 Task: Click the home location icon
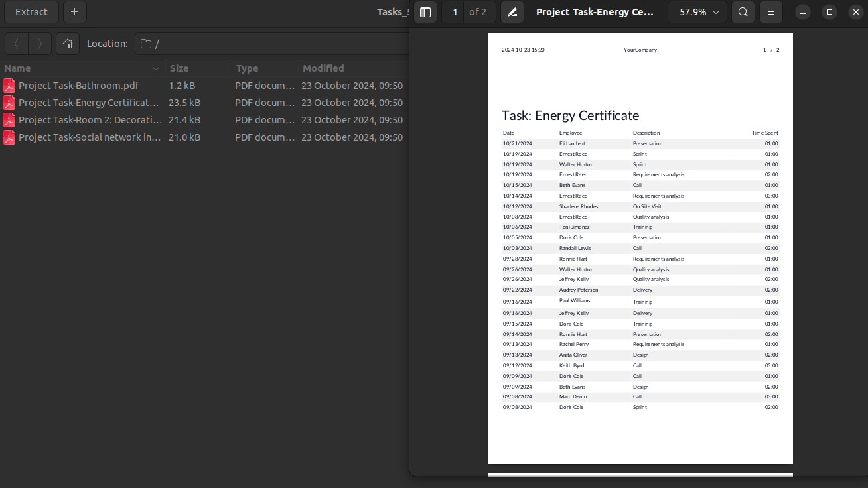pos(68,44)
